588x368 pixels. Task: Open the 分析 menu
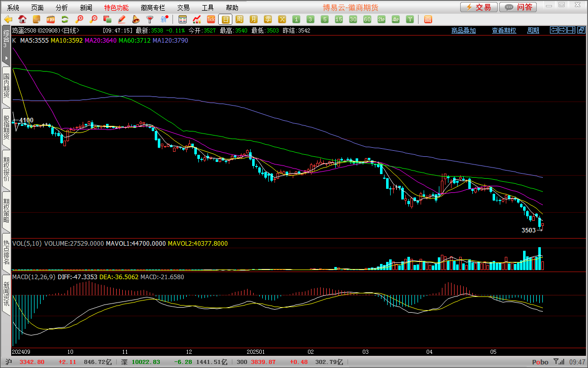(x=62, y=8)
